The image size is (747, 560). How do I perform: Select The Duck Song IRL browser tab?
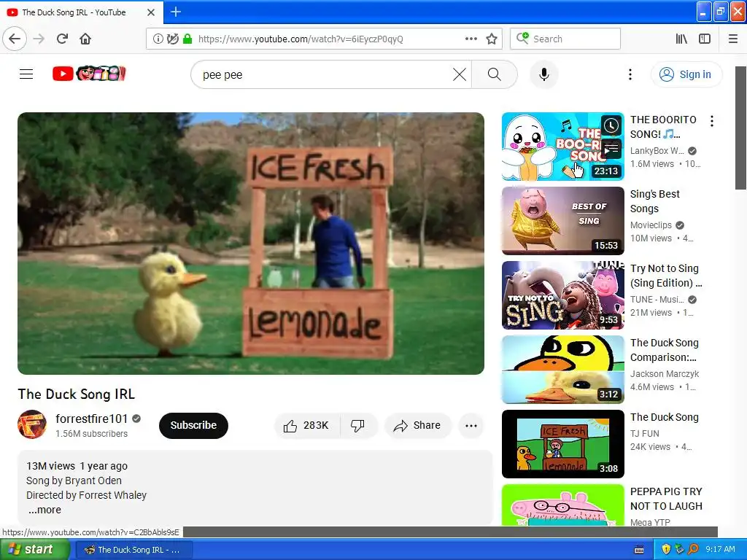click(x=82, y=12)
